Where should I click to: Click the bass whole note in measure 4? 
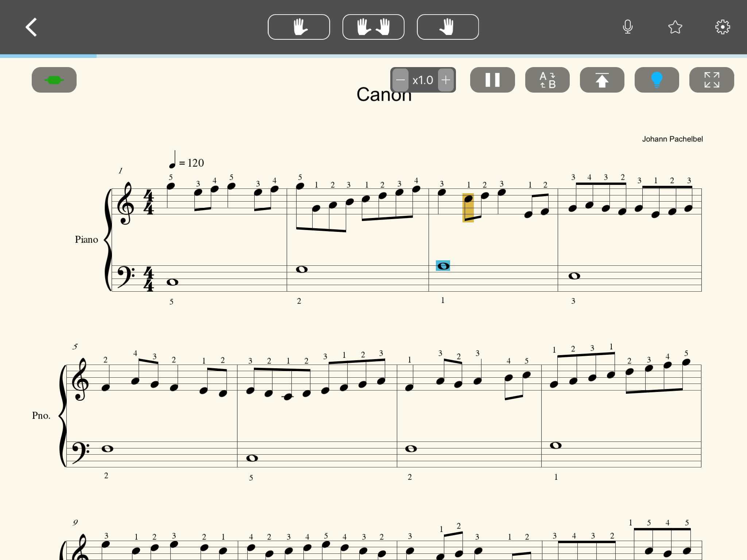(x=574, y=276)
